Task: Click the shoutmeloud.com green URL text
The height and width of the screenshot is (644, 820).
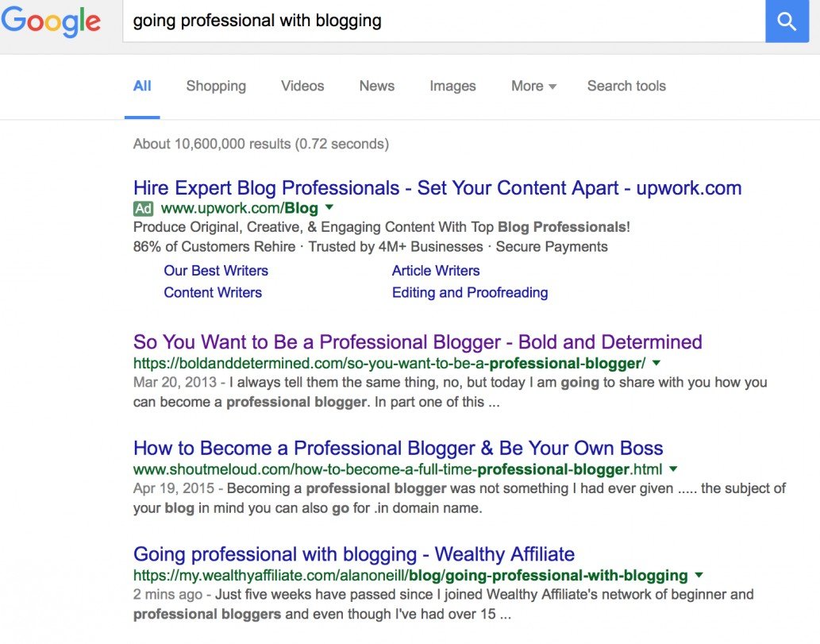Action: (x=398, y=469)
